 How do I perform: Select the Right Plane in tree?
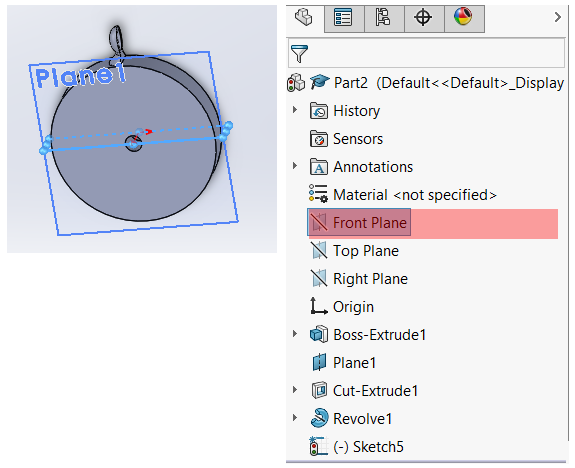[x=359, y=279]
